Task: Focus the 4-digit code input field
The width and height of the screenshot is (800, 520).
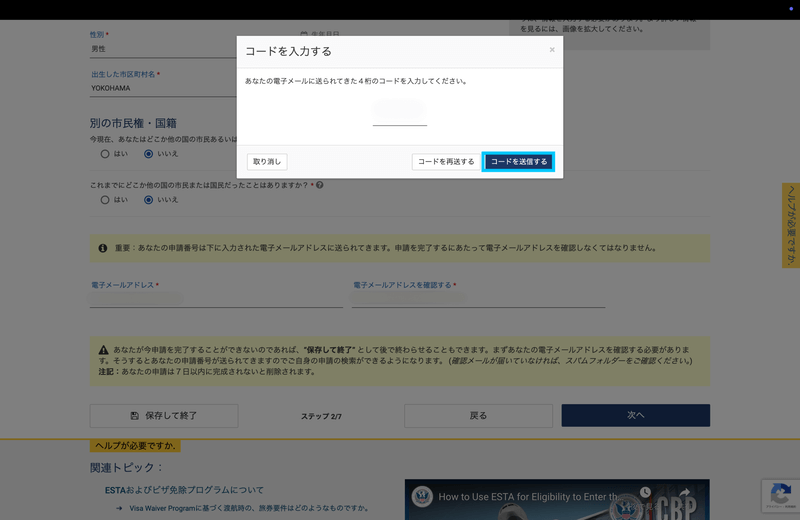Action: (x=399, y=113)
